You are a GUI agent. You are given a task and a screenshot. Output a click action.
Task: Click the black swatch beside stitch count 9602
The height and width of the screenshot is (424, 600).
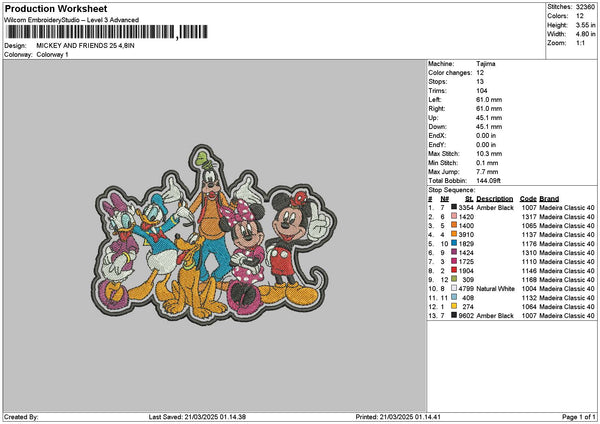pyautogui.click(x=454, y=315)
